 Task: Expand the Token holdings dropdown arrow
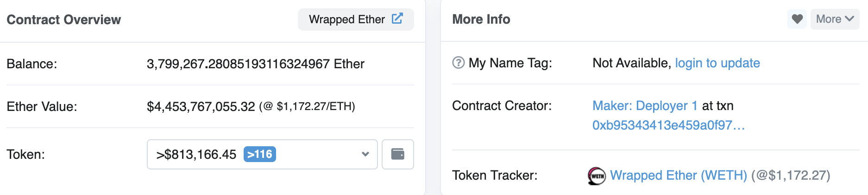click(x=365, y=154)
